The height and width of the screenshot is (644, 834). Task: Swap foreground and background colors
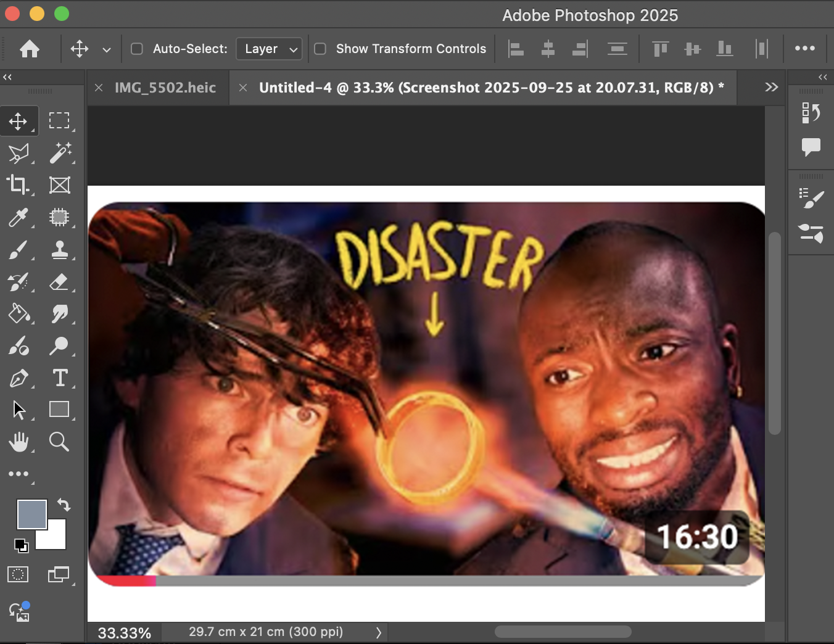pos(64,505)
